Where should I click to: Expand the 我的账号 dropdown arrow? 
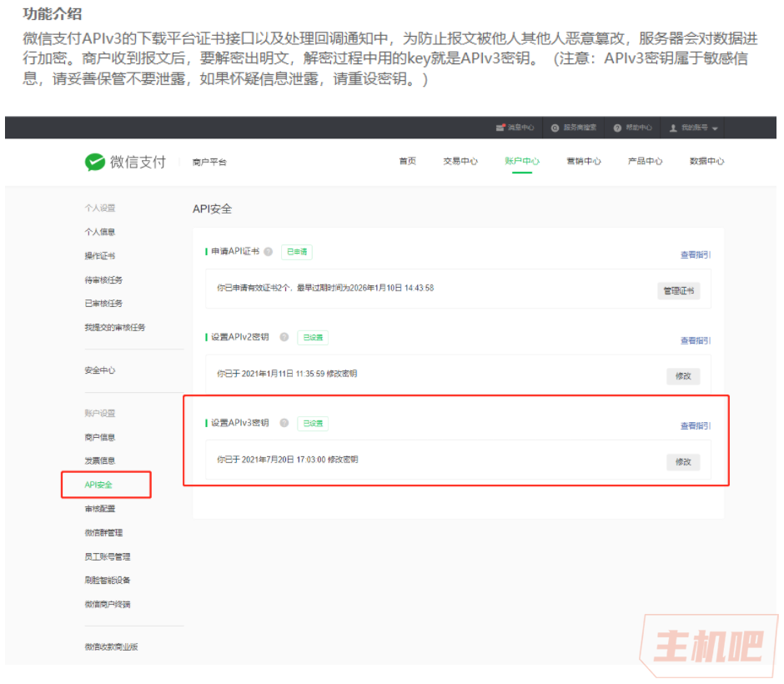[x=715, y=128]
